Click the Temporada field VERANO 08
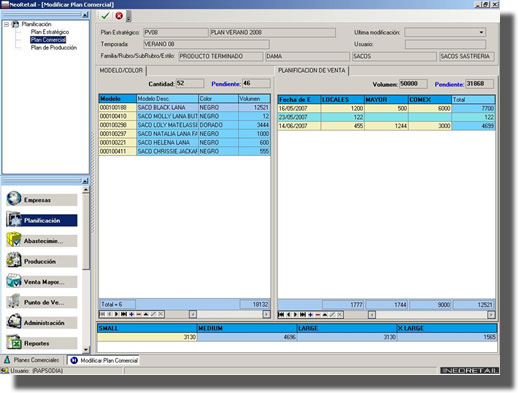518x393 pixels. (x=206, y=44)
